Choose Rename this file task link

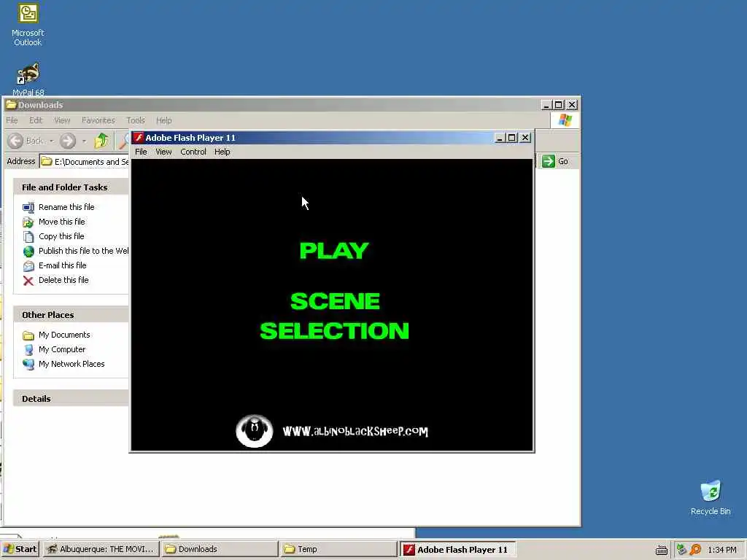66,207
